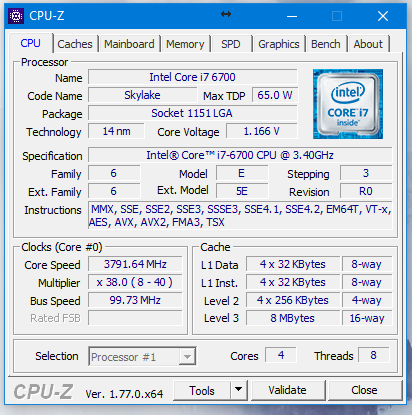The height and width of the screenshot is (415, 412).
Task: Switch to the Caches tab
Action: click(x=75, y=44)
